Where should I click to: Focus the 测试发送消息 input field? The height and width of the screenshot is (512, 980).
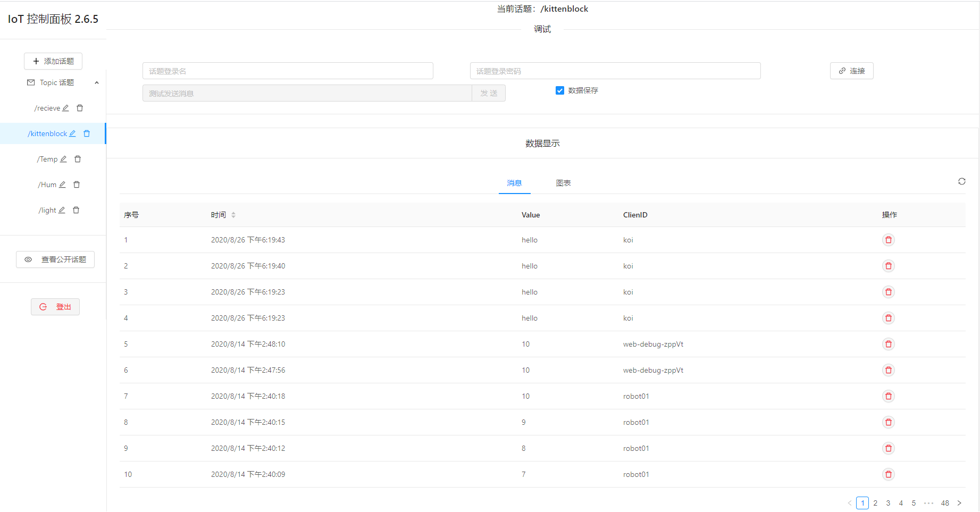pos(307,93)
